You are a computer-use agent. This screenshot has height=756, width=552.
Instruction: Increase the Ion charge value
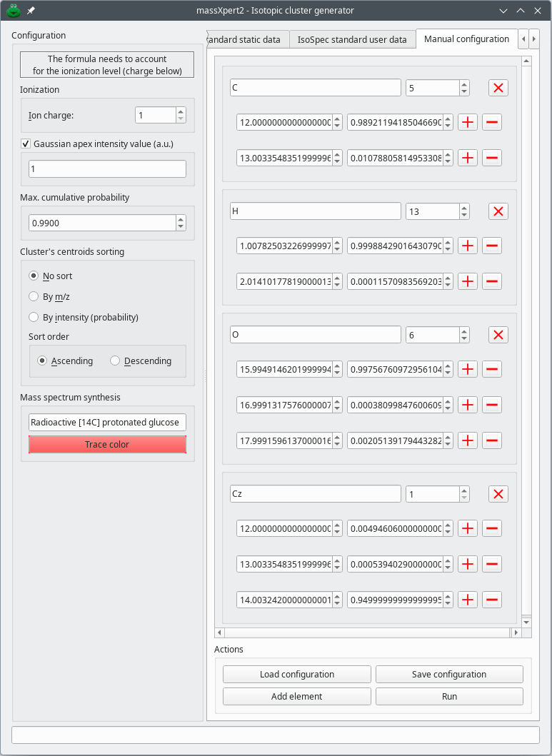(x=181, y=111)
